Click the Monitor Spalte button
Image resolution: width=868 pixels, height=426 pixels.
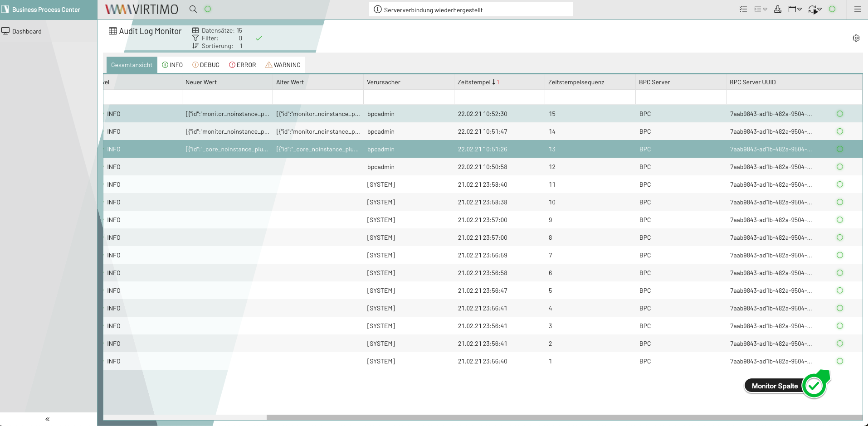(774, 386)
